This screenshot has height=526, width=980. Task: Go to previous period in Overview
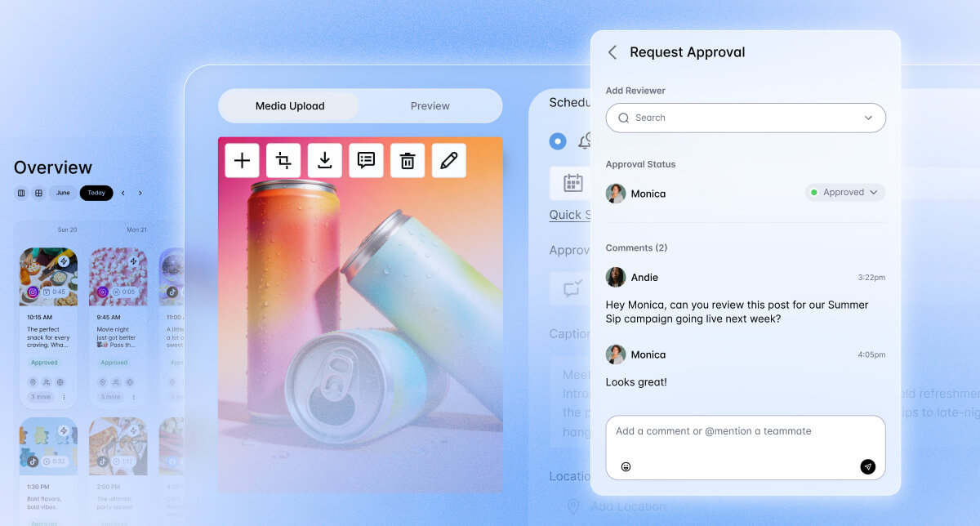point(123,194)
